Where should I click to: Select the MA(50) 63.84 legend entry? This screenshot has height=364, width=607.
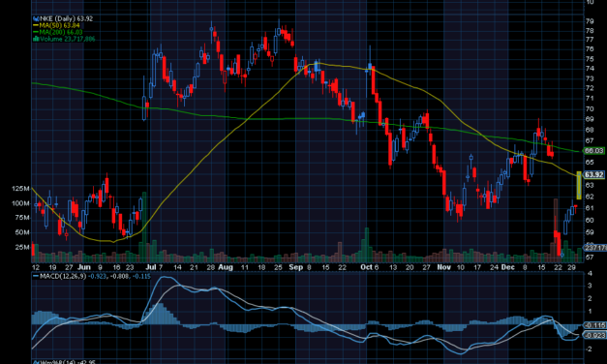(59, 25)
